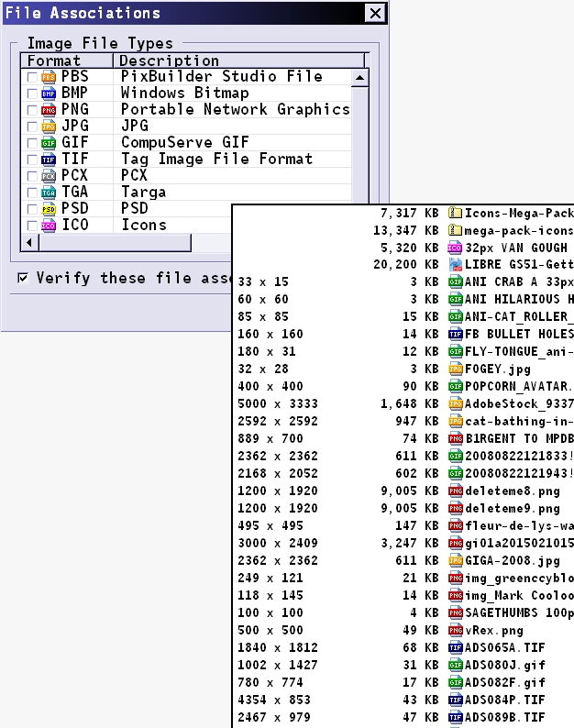Select Portable Network Graphics description
This screenshot has width=574, height=728.
235,110
